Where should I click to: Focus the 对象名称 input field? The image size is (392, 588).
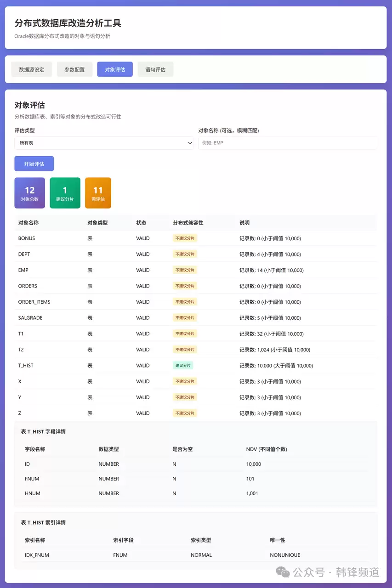287,143
